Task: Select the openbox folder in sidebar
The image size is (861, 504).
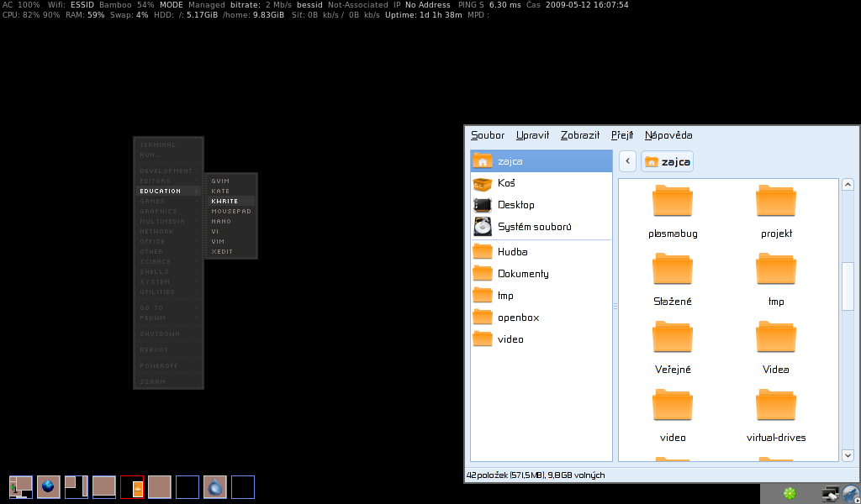Action: pyautogui.click(x=541, y=318)
